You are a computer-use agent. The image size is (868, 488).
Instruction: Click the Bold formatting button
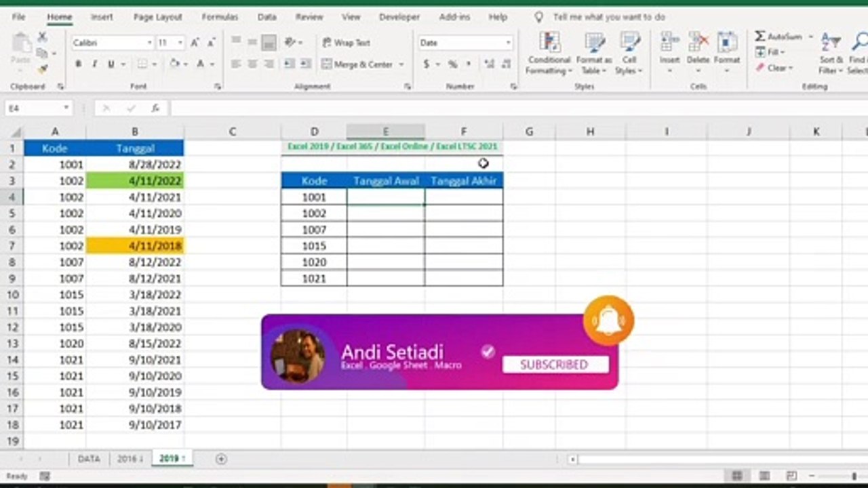(x=78, y=64)
